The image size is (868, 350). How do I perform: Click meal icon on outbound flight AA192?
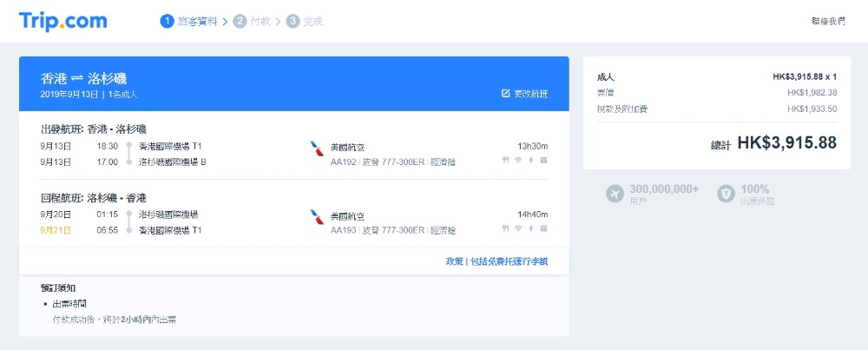505,160
